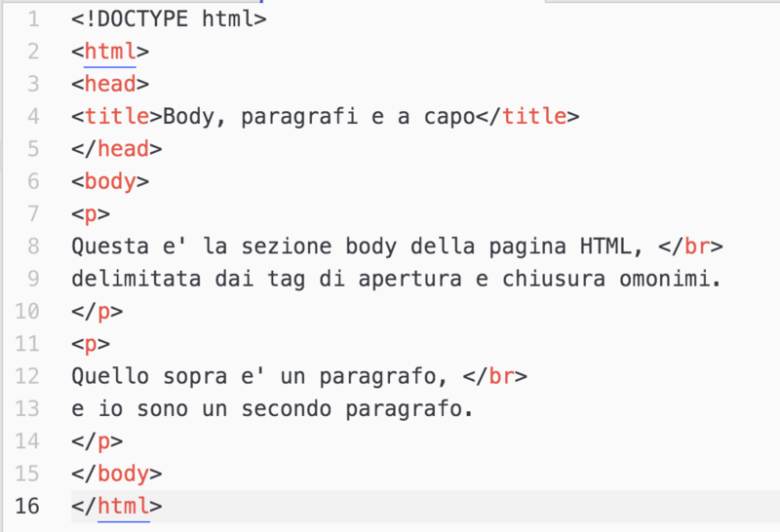Click the closing head tag on line 5

116,149
